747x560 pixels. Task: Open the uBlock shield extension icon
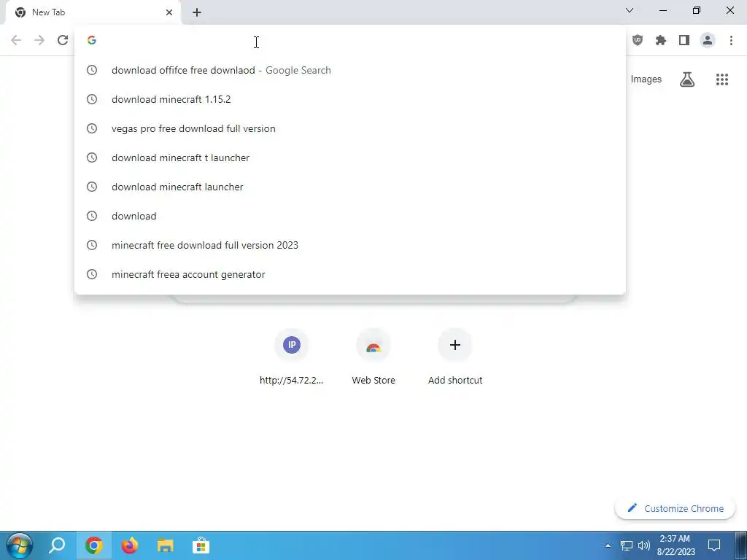point(638,41)
